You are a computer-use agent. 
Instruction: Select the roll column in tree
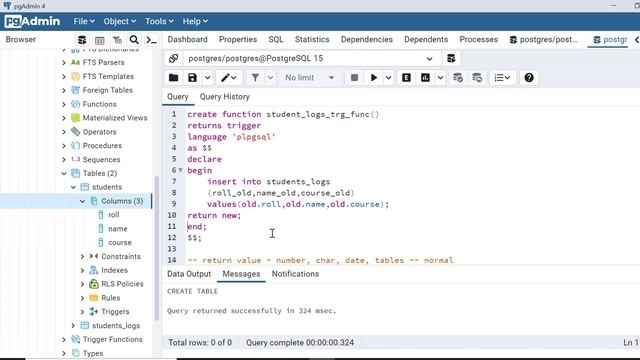[x=113, y=215]
